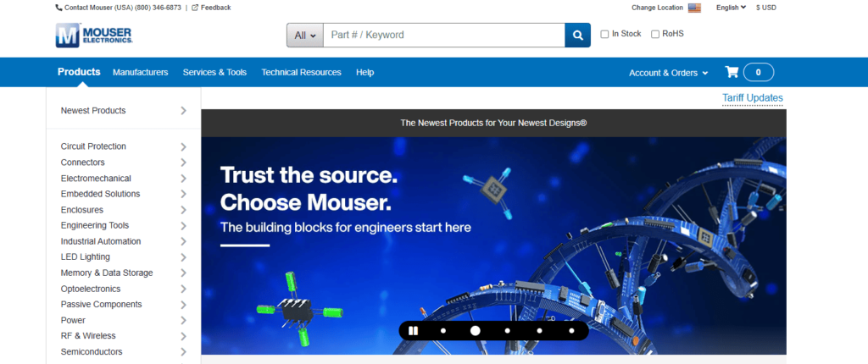Select the first carousel slide dot
Image resolution: width=868 pixels, height=364 pixels.
[442, 331]
